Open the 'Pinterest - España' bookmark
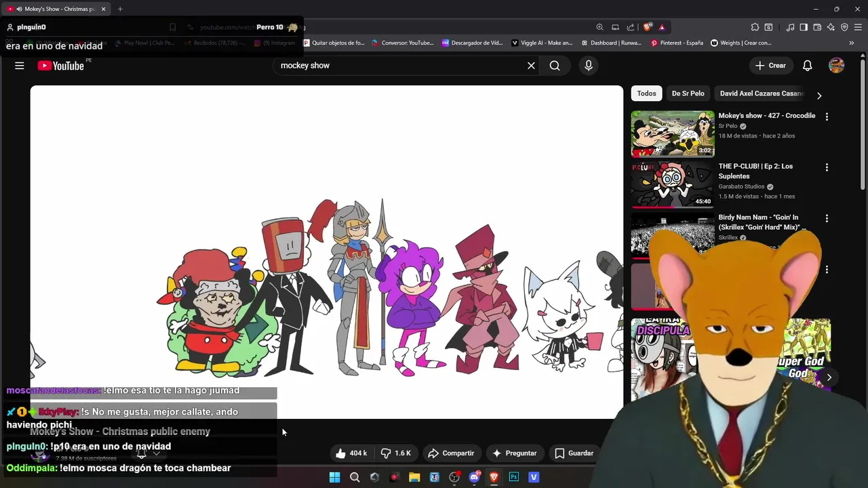This screenshot has width=868, height=488. pyautogui.click(x=677, y=43)
